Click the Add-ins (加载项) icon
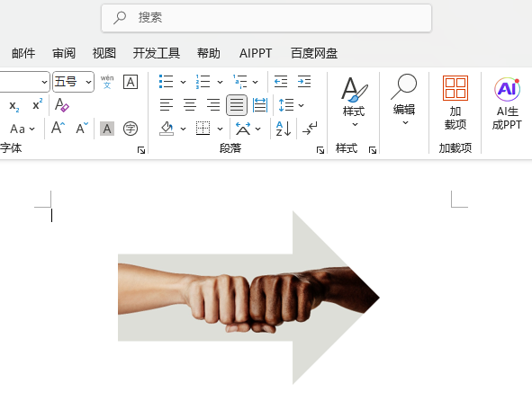The width and height of the screenshot is (532, 419). [455, 103]
